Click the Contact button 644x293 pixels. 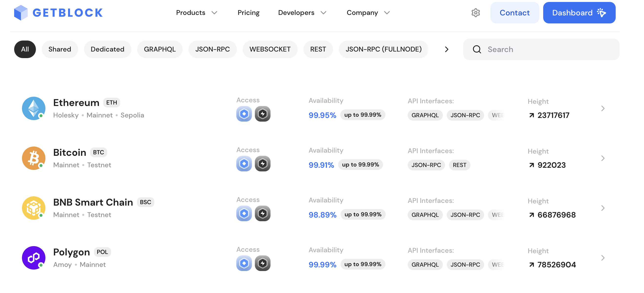click(514, 12)
